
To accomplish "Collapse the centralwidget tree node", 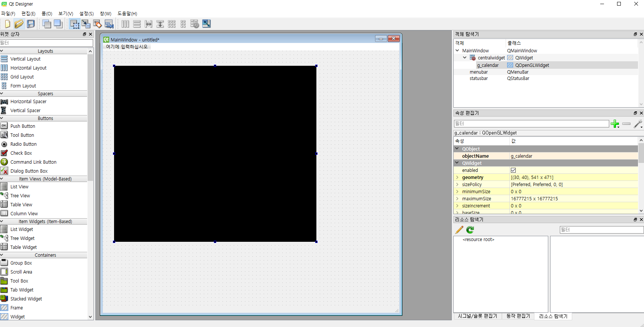I will click(x=465, y=58).
